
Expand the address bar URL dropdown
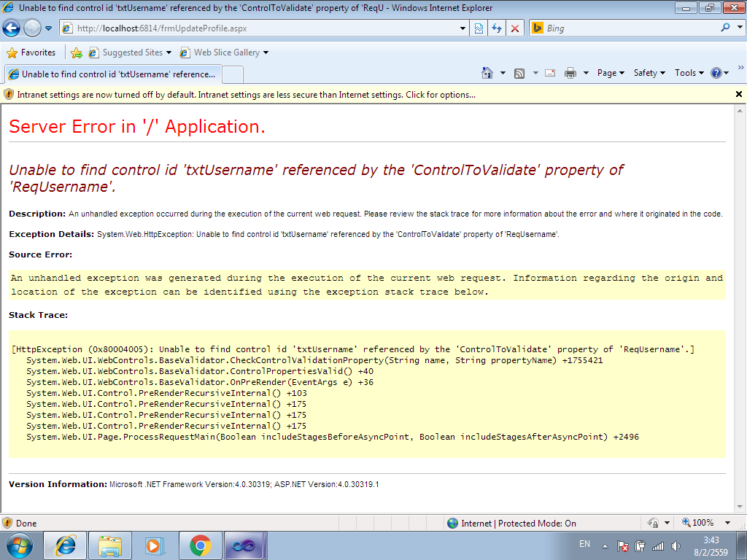click(x=463, y=28)
